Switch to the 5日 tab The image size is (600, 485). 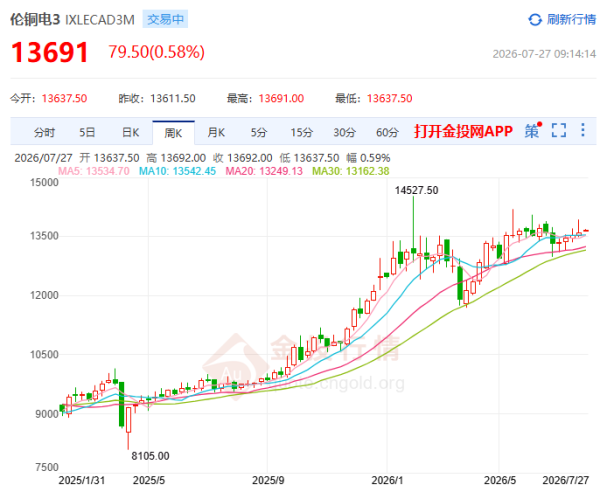[x=87, y=132]
